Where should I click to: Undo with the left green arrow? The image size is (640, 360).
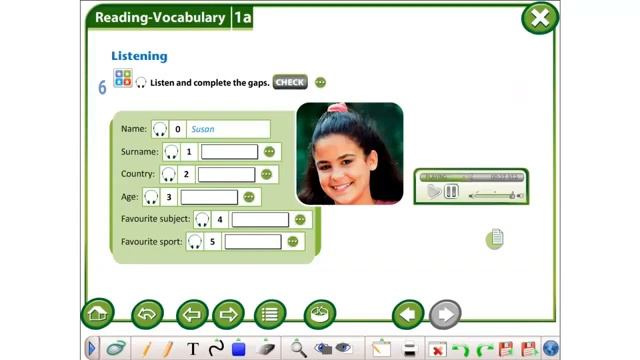(x=462, y=350)
